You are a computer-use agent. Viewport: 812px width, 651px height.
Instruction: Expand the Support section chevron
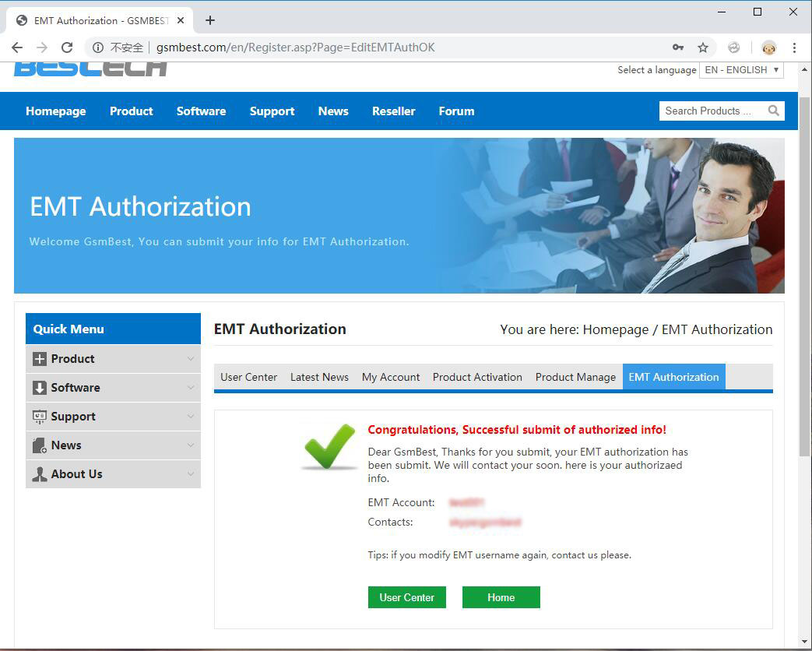[191, 417]
